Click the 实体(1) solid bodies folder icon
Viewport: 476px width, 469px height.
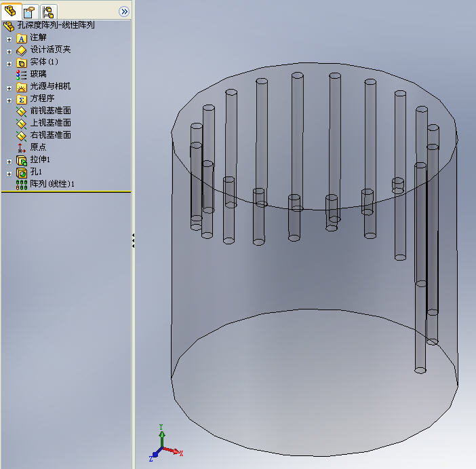[x=21, y=63]
